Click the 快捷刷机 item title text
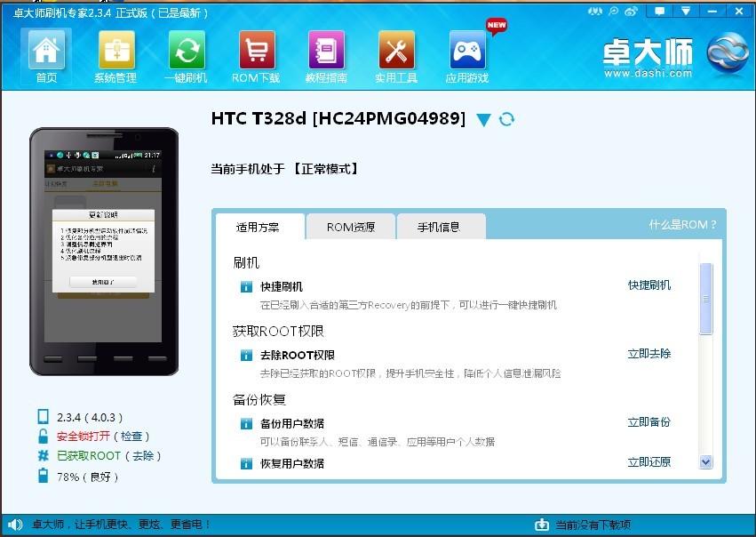Image resolution: width=756 pixels, height=537 pixels. tap(282, 287)
